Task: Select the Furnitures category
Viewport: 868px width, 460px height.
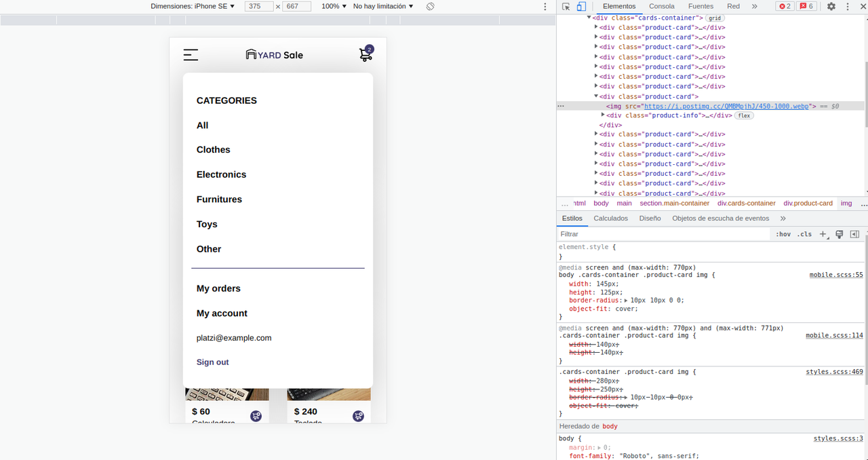Action: coord(219,199)
